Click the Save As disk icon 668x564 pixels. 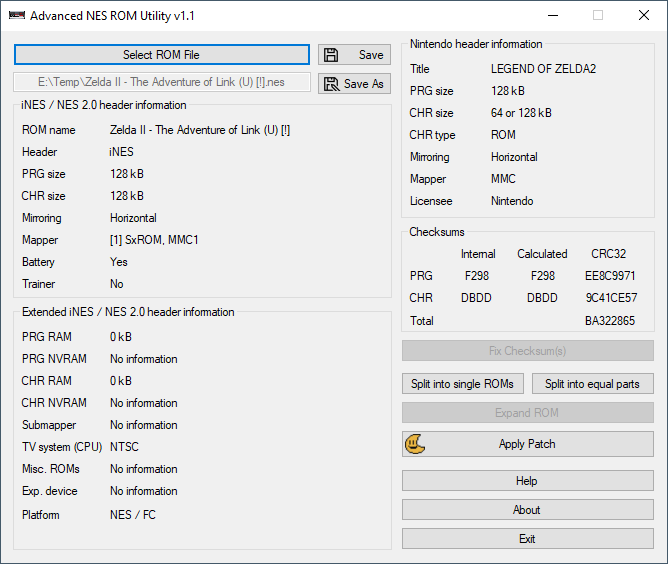pyautogui.click(x=331, y=84)
